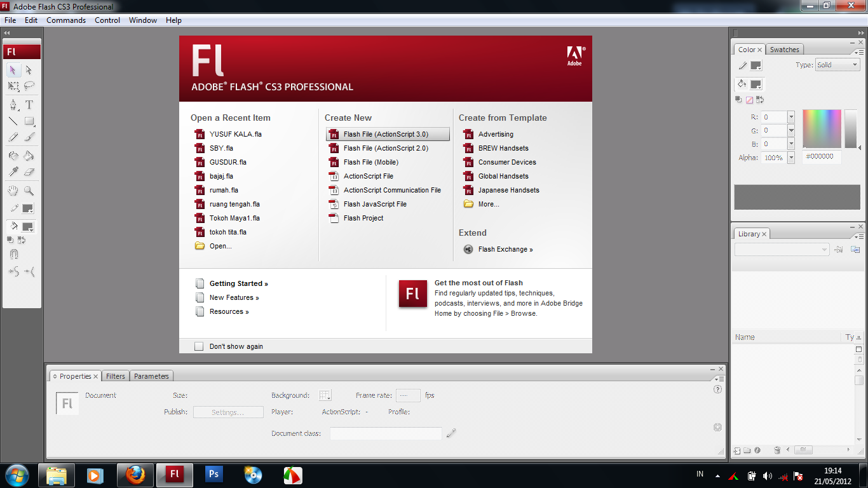The height and width of the screenshot is (488, 868).
Task: Click the Delete trash icon in Library panel
Action: (x=777, y=451)
